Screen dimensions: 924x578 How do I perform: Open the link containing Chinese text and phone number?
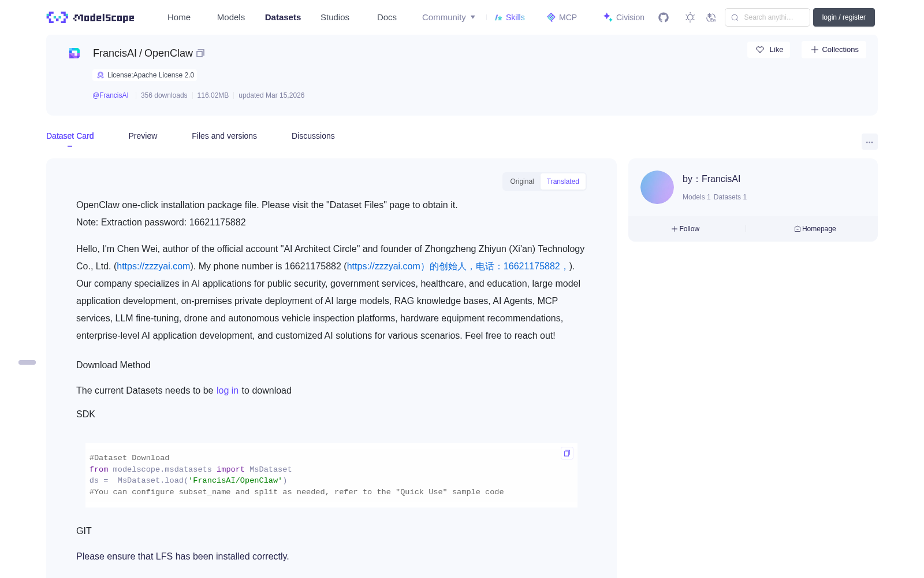click(458, 266)
